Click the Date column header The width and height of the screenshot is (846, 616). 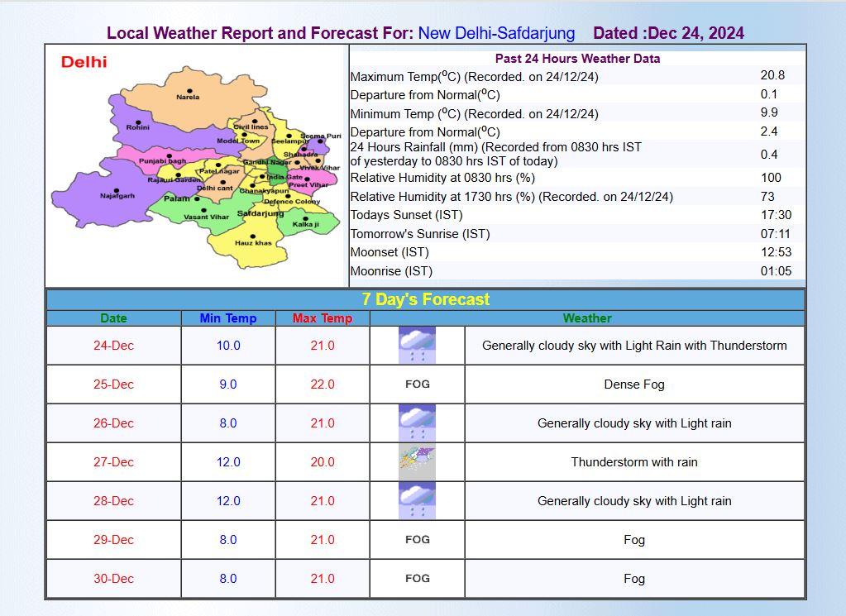[x=113, y=318]
